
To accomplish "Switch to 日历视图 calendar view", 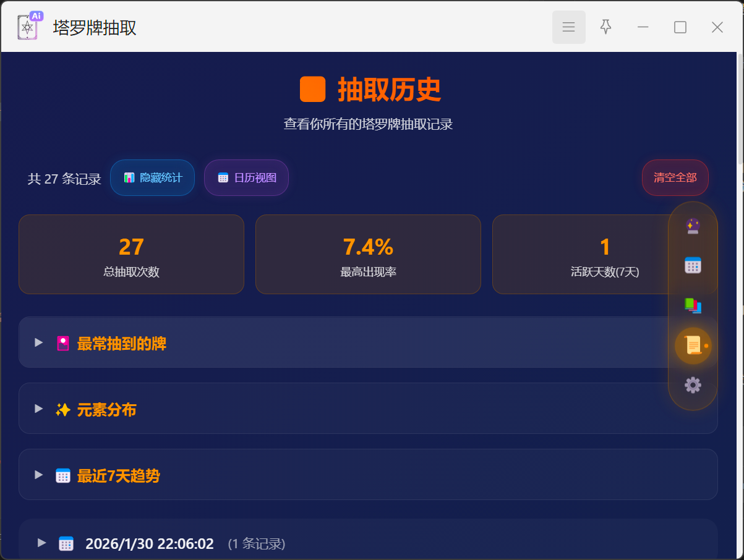I will click(x=246, y=177).
